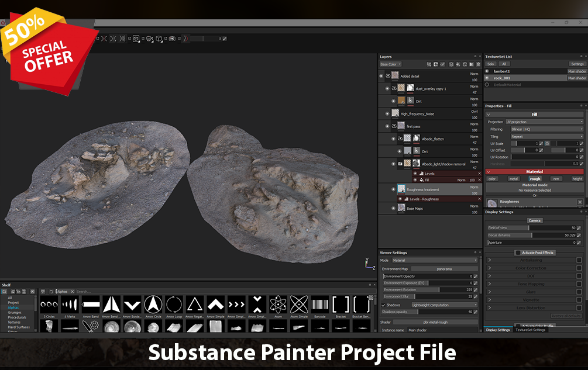588x370 pixels.
Task: Hide the Base Maps layer
Action: click(x=393, y=208)
